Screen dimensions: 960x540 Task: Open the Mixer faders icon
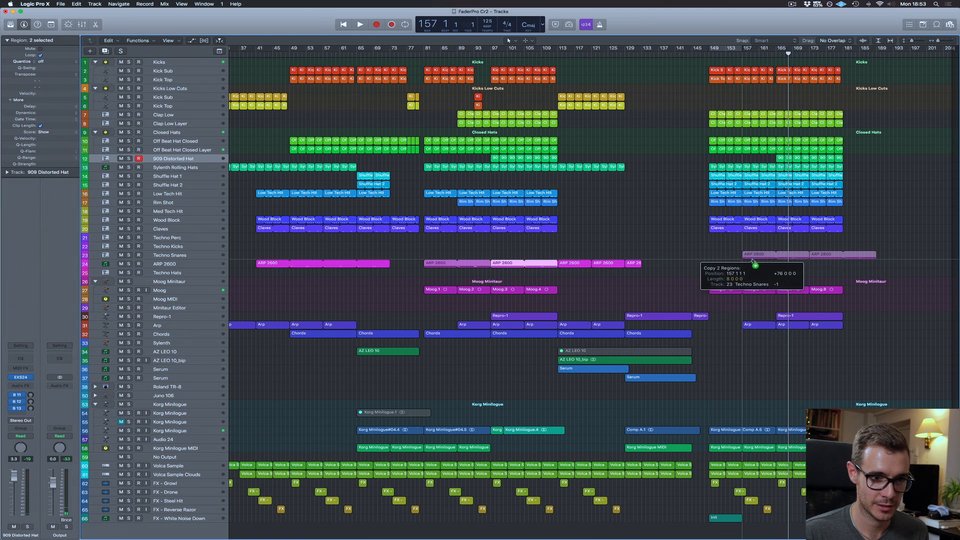pos(81,24)
